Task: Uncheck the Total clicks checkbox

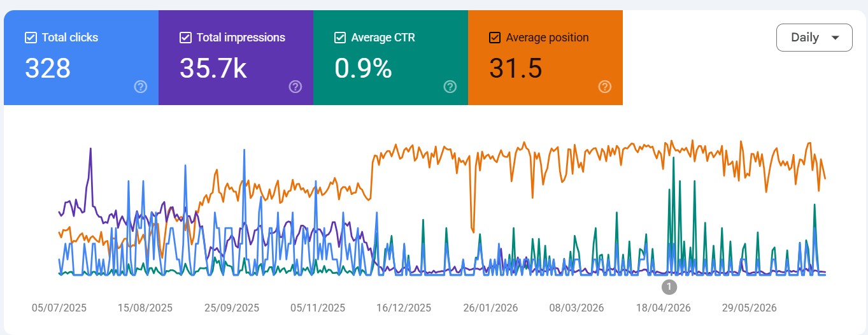Action: [x=31, y=38]
